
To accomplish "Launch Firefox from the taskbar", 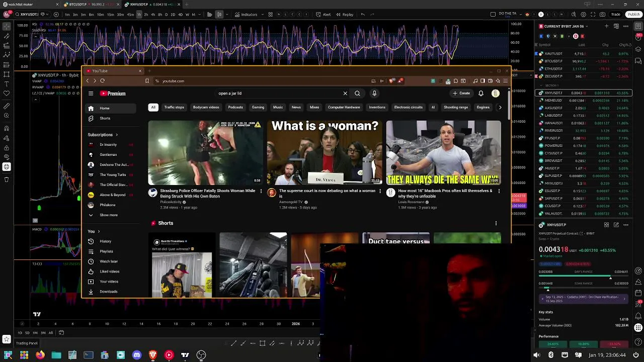I will click(x=40, y=355).
